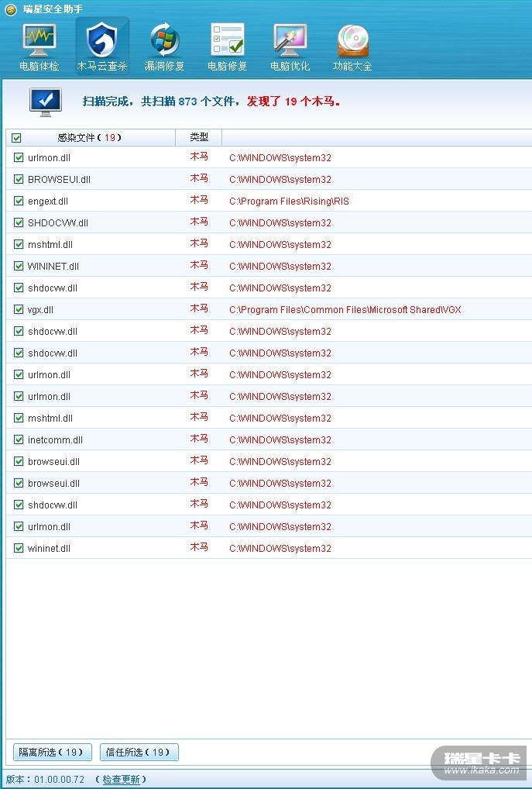Click the system32 path in inetcomm.dll row

pyautogui.click(x=280, y=439)
